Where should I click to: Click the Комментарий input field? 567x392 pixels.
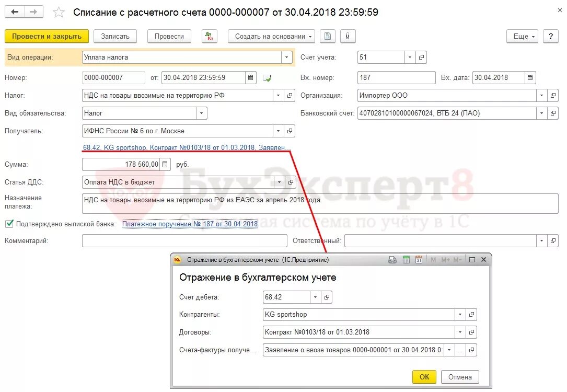coord(184,240)
